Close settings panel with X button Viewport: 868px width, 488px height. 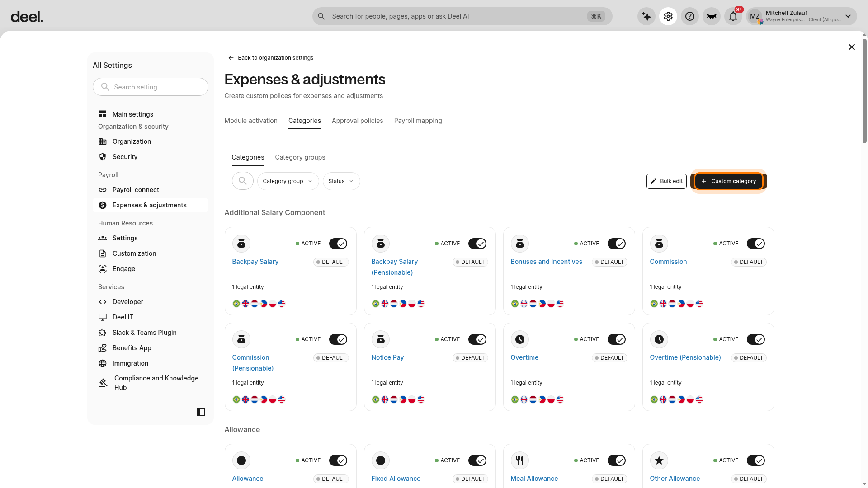coord(852,47)
